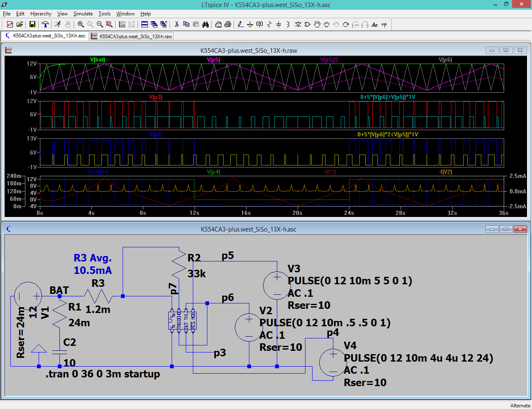Click the Redo arrow in the toolbar
Image resolution: width=532 pixels, height=409 pixels.
pos(346,25)
